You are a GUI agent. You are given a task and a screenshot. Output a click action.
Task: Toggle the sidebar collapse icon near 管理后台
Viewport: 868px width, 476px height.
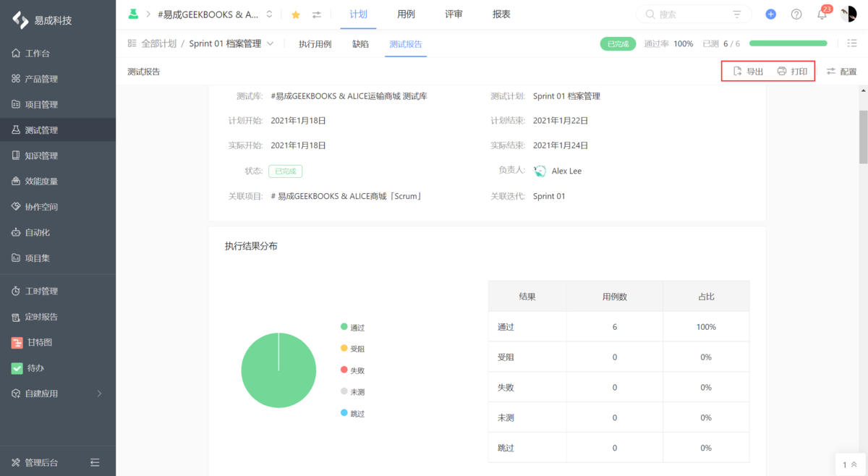95,461
